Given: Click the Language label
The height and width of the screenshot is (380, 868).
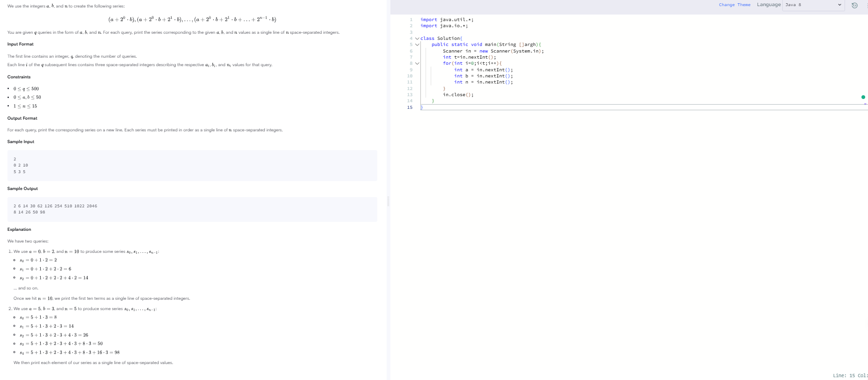Looking at the screenshot, I should point(769,5).
